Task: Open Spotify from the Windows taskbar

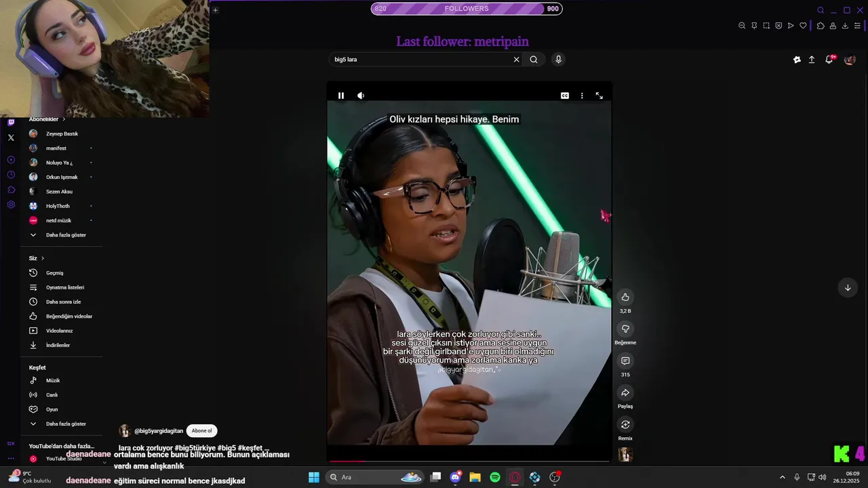Action: 495,477
